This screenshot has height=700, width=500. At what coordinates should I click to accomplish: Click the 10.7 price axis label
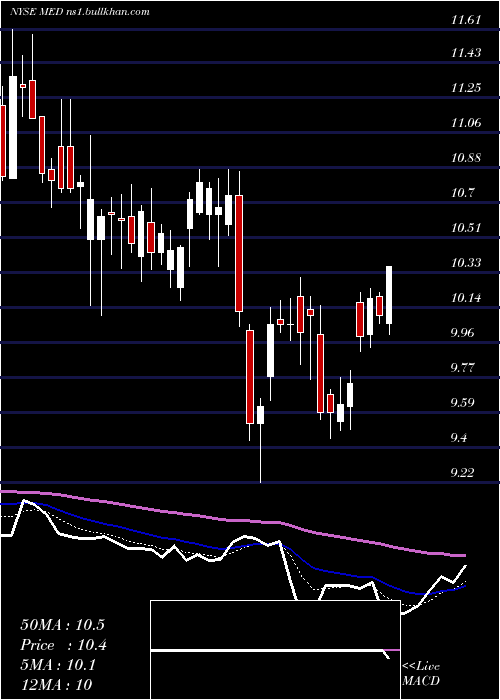pyautogui.click(x=463, y=193)
